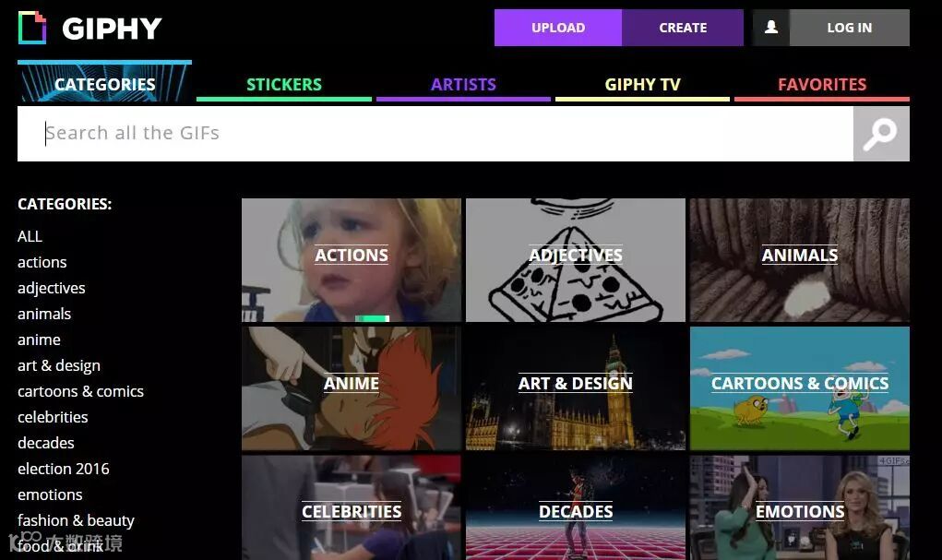
Task: Click the magnifying glass search button
Action: pos(881,134)
